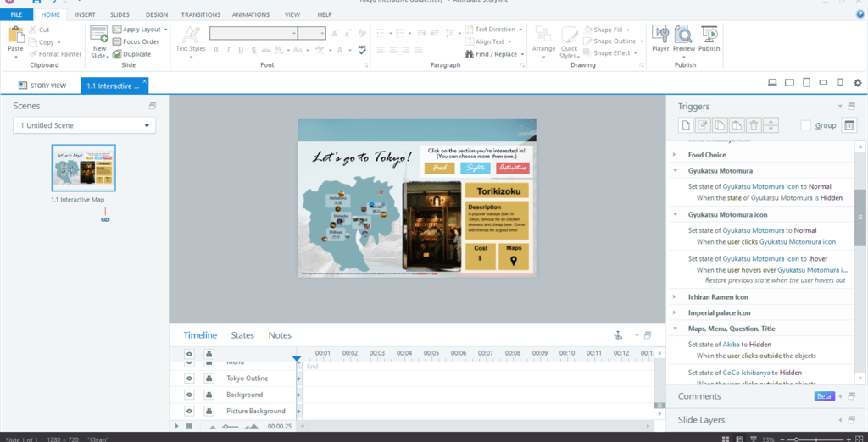Click the Activities button on the slide

(513, 169)
